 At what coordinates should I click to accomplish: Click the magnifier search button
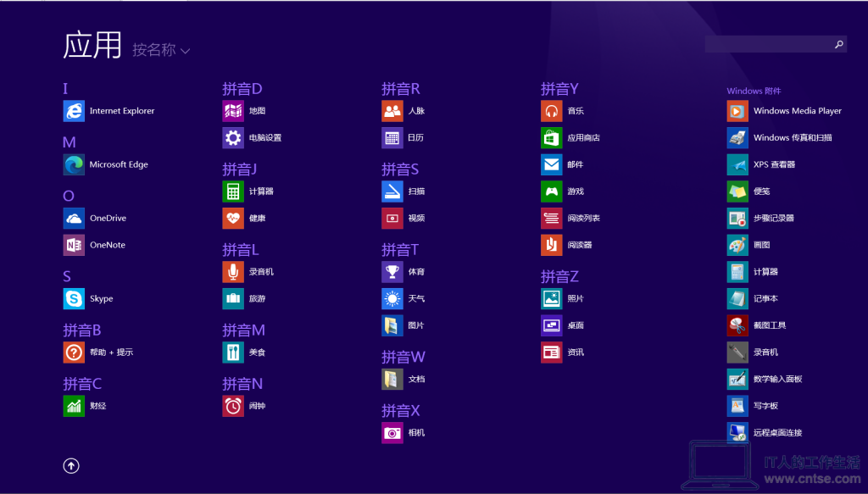click(839, 44)
